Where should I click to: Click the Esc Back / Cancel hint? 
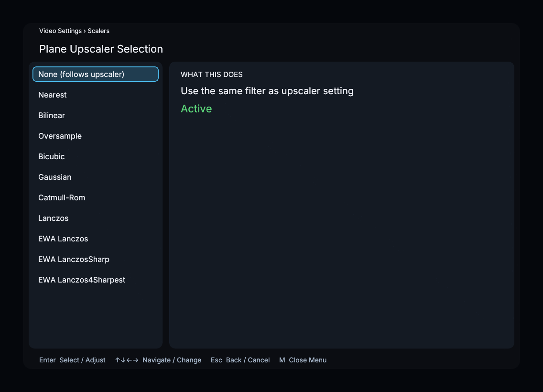[240, 360]
